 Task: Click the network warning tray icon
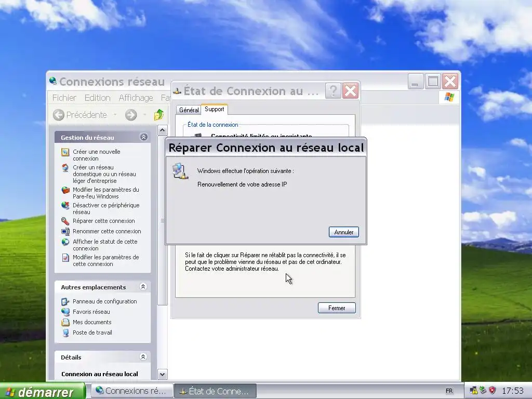coord(474,391)
